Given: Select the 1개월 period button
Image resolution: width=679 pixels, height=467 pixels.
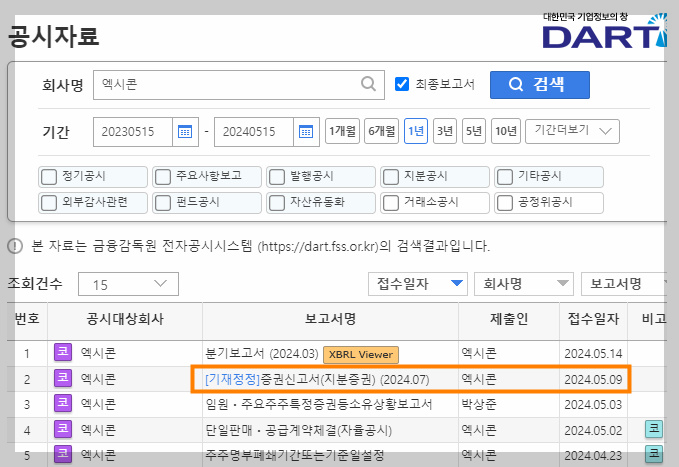Looking at the screenshot, I should click(x=342, y=131).
